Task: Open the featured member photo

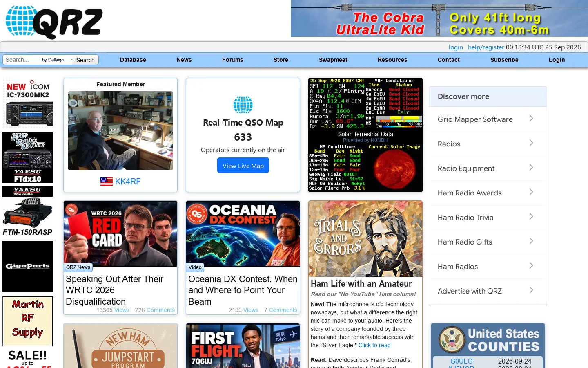Action: 120,130
